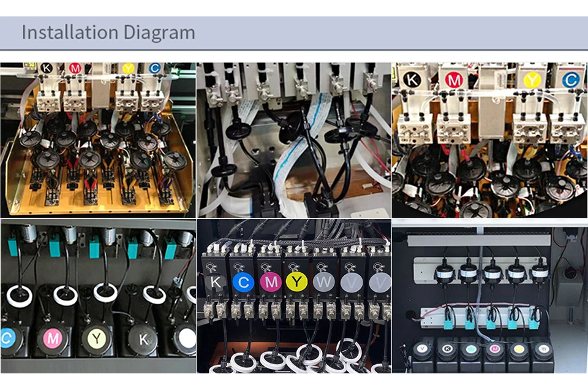Select the pink M circle on the ink tank lid

(x=53, y=339)
